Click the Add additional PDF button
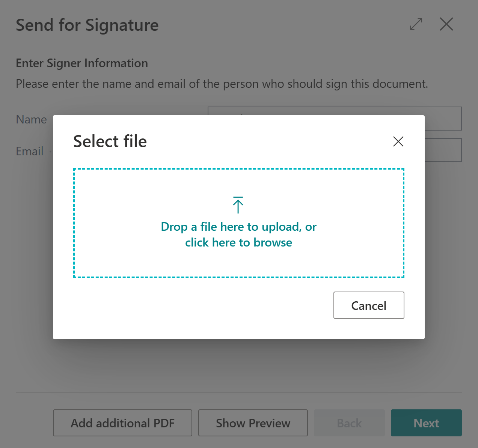478x448 pixels. click(x=122, y=423)
